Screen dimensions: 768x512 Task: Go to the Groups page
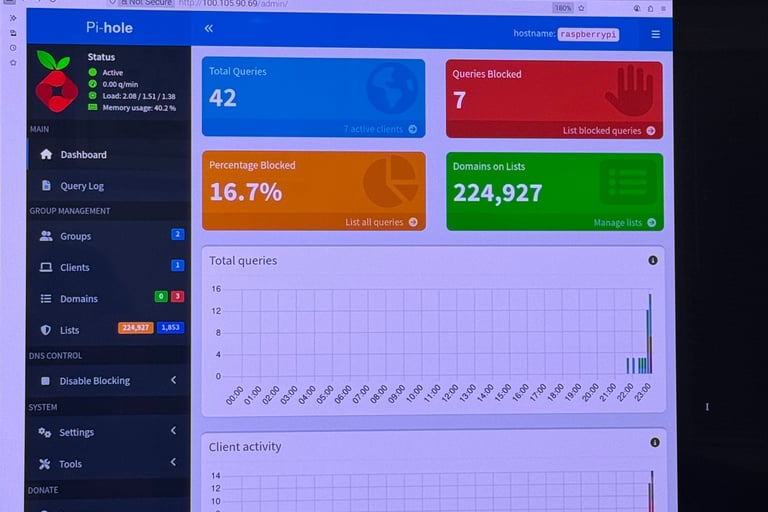coord(108,236)
